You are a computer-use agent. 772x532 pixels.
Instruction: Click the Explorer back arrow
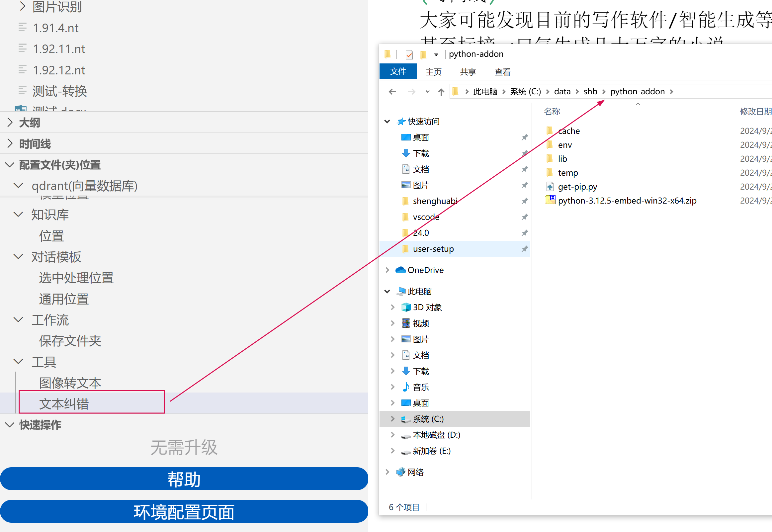tap(392, 92)
